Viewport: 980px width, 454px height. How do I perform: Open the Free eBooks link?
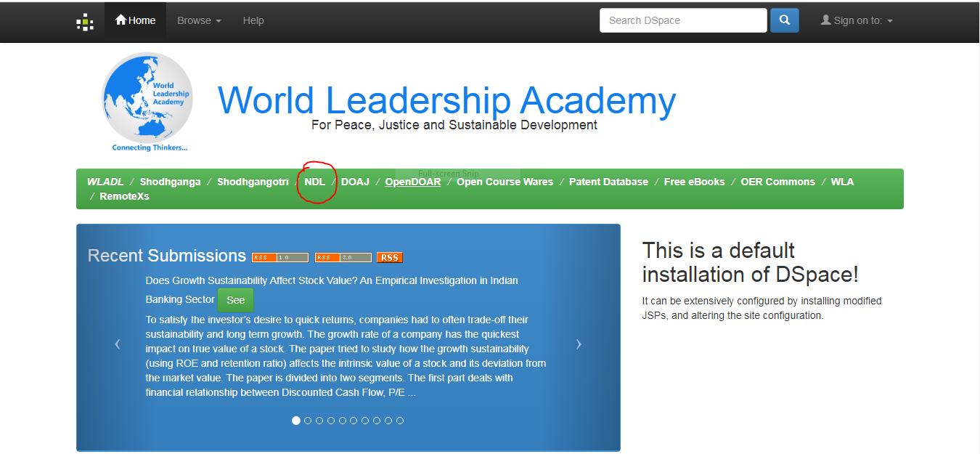(x=695, y=182)
